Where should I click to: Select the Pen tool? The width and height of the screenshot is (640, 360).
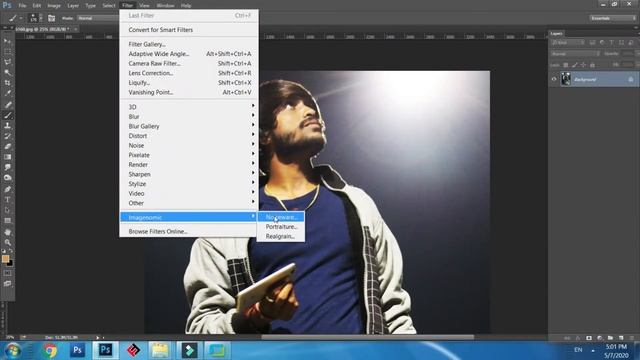click(x=7, y=189)
